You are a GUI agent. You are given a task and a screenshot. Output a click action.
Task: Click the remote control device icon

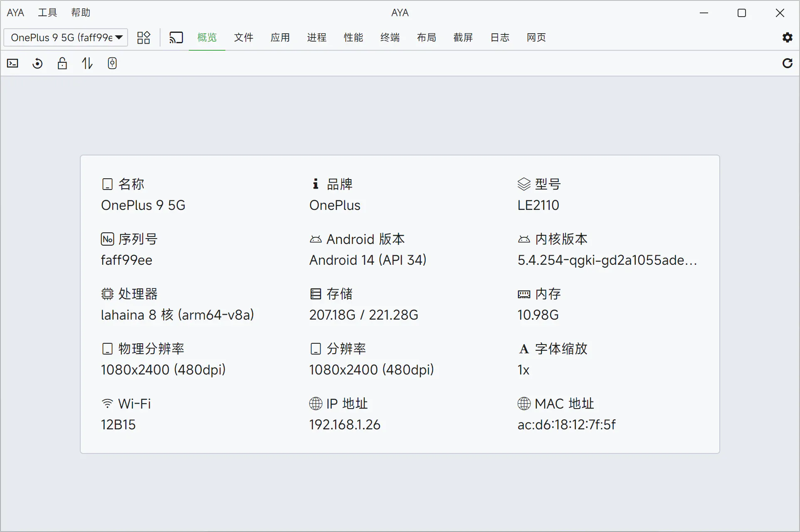(112, 63)
